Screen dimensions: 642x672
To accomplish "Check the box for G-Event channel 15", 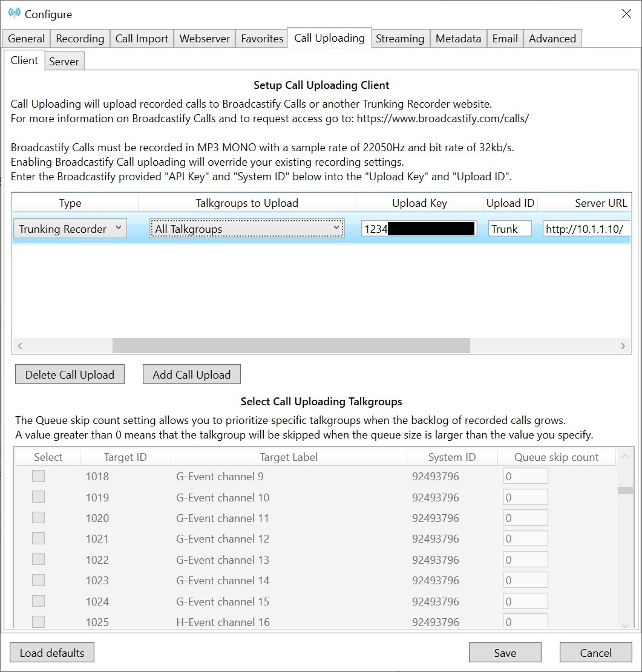I will (x=39, y=601).
